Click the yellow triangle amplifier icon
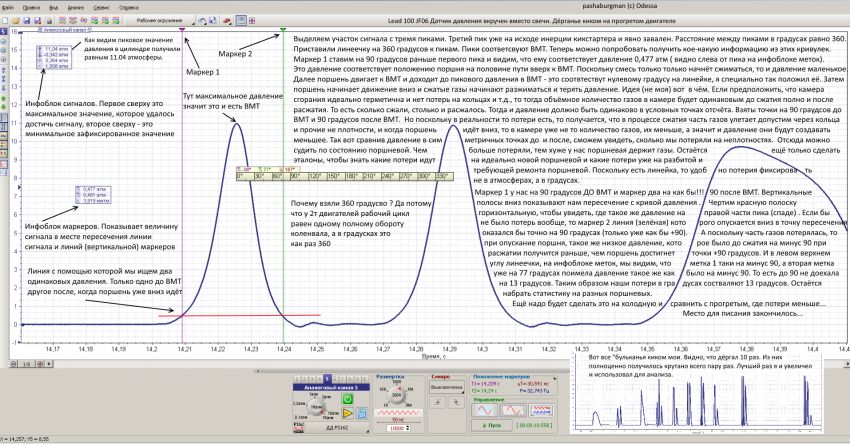The image size is (850, 444). 347,413
